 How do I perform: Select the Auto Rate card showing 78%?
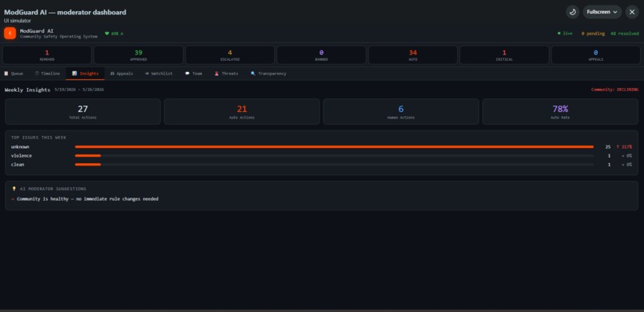(x=560, y=111)
